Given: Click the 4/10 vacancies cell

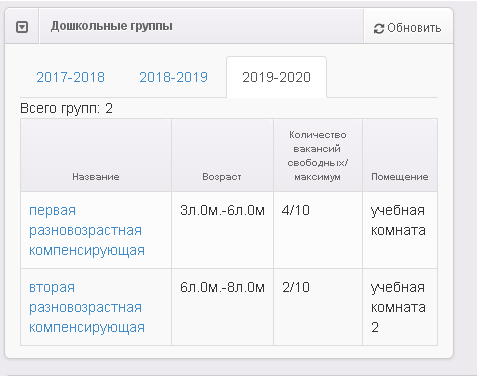Looking at the screenshot, I should [x=318, y=230].
